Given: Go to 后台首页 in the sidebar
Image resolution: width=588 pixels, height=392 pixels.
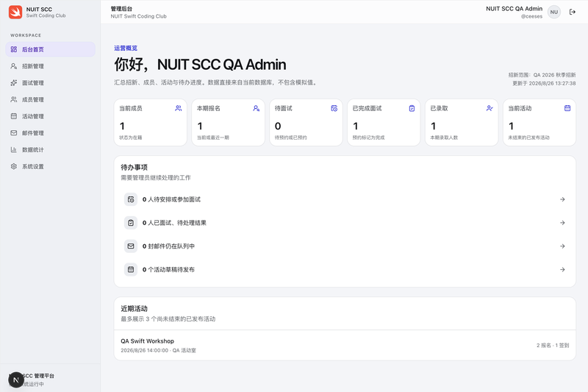Looking at the screenshot, I should (50, 49).
